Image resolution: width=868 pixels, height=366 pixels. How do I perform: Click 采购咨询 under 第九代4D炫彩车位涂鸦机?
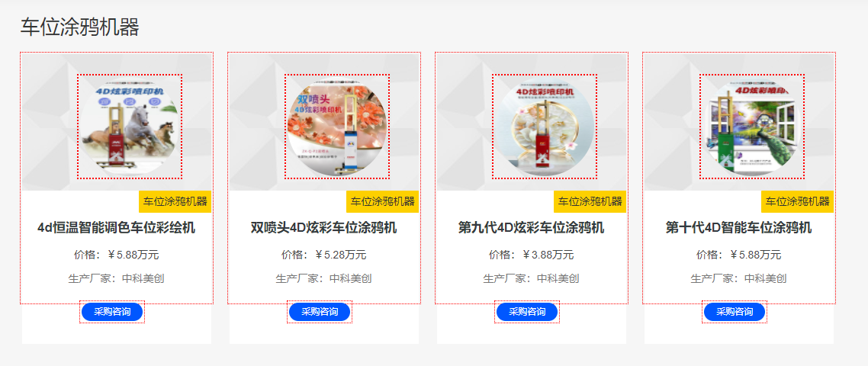[528, 312]
